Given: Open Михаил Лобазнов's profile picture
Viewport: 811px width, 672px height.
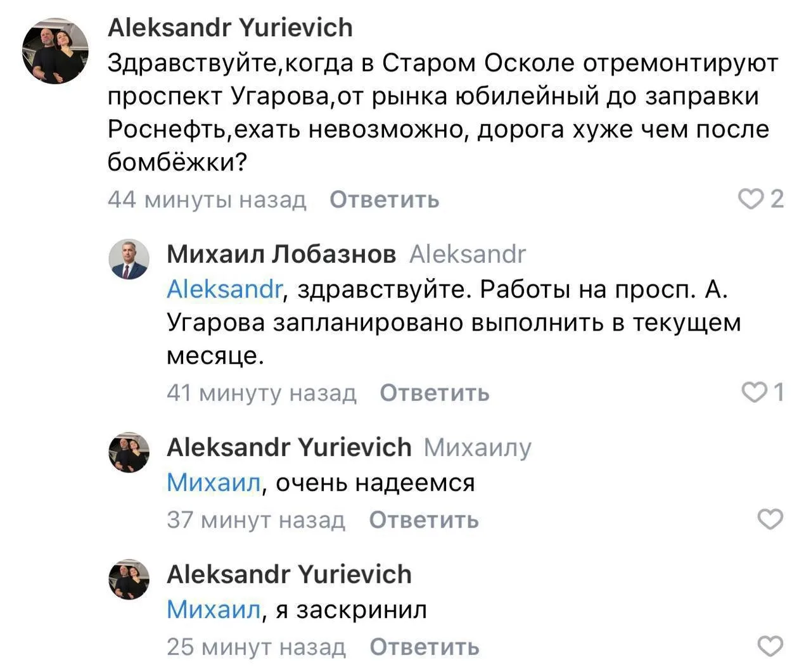Looking at the screenshot, I should [x=129, y=260].
